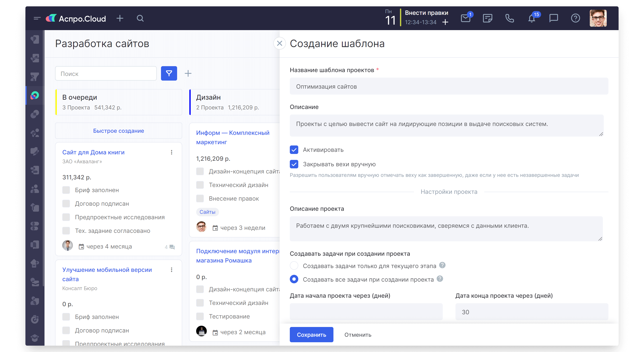644x352 pixels.
Task: Uncheck the Активировать checkbox
Action: [294, 150]
